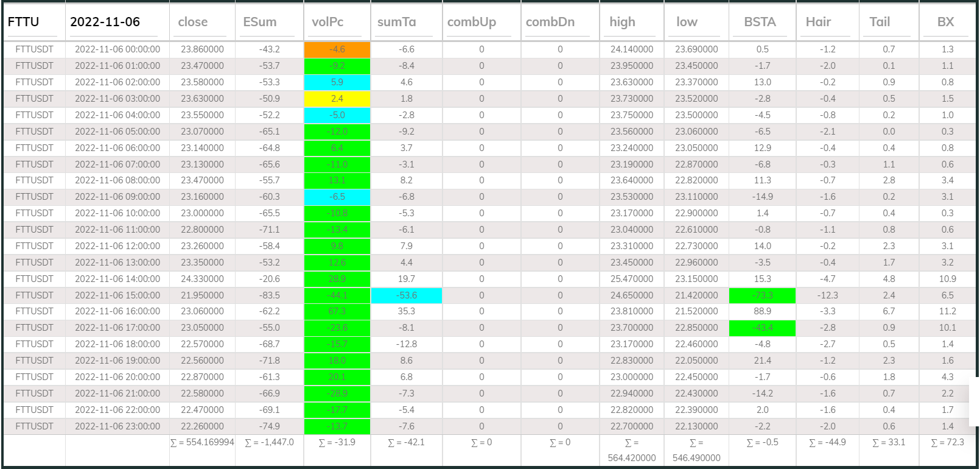This screenshot has width=980, height=469.
Task: Click ESum value -20.6
Action: pos(269,279)
